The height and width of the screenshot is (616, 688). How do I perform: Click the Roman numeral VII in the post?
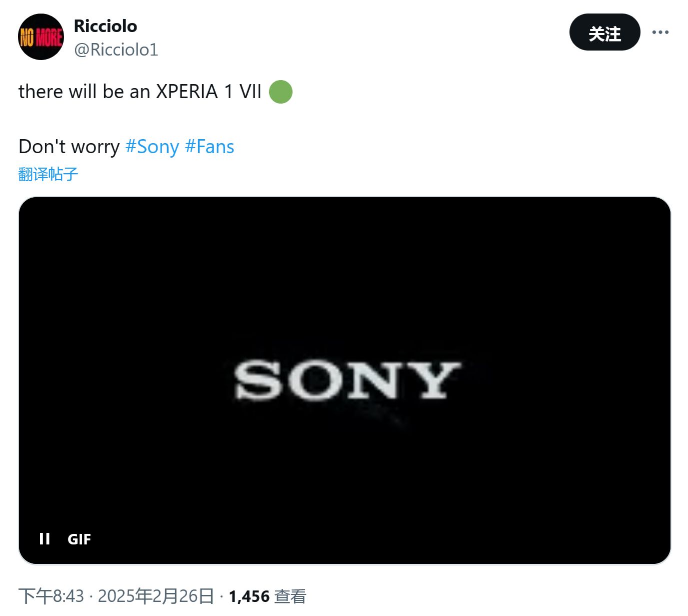click(x=250, y=92)
